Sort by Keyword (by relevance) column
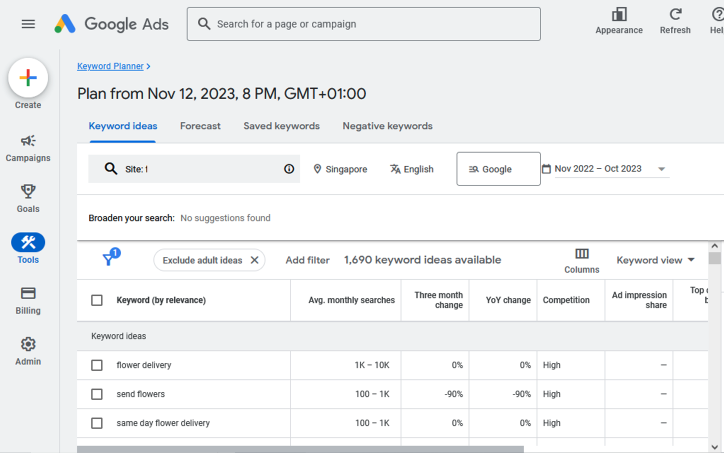Screen dimensions: 724x453 click(161, 300)
